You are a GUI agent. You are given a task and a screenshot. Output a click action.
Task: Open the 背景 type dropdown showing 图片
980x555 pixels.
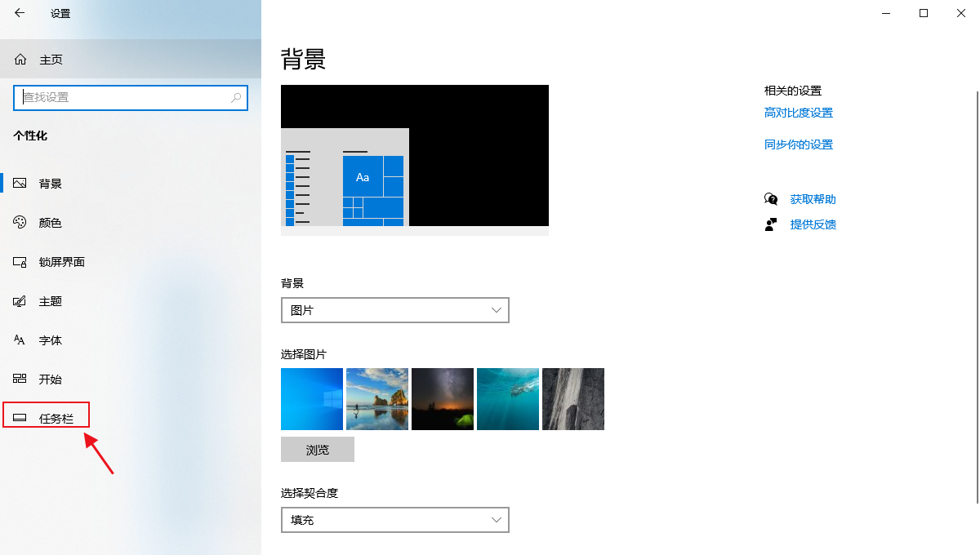(394, 310)
